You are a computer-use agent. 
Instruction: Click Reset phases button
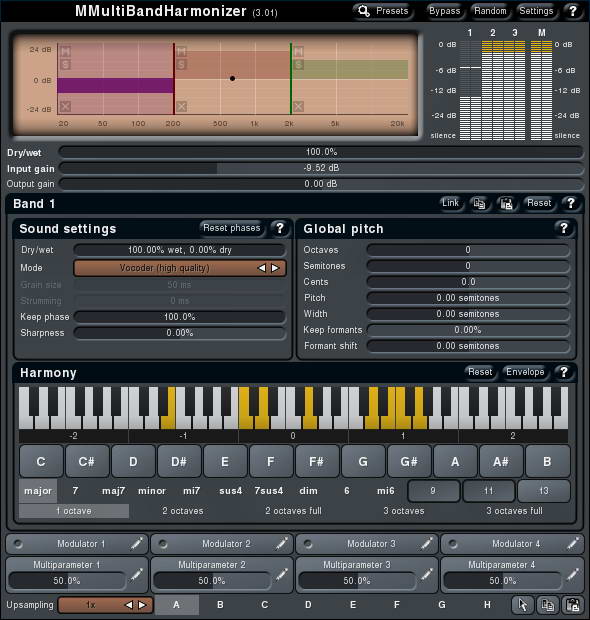[x=231, y=228]
